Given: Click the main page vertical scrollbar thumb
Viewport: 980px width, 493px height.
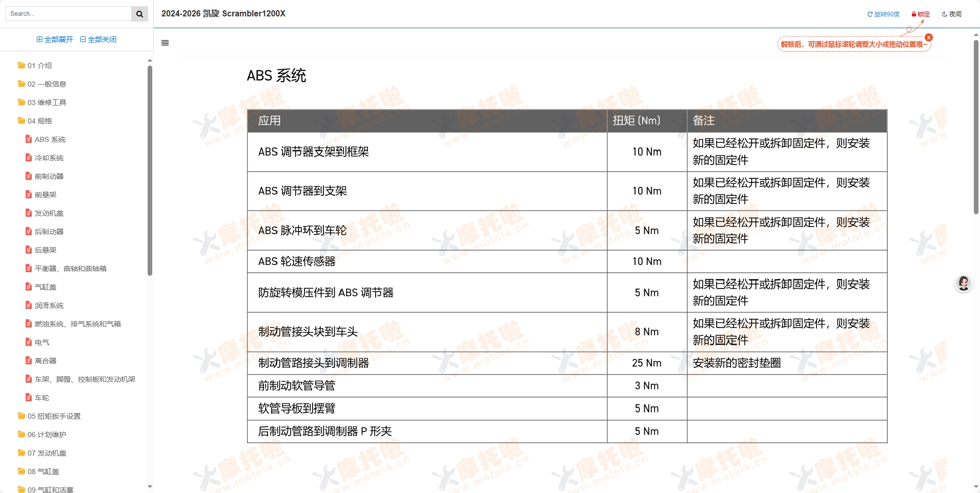Looking at the screenshot, I should [x=976, y=127].
